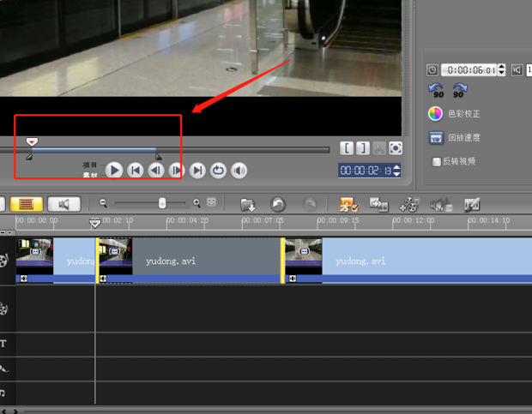Image resolution: width=532 pixels, height=414 pixels.
Task: Open 回放速度 text option
Action: pyautogui.click(x=464, y=137)
